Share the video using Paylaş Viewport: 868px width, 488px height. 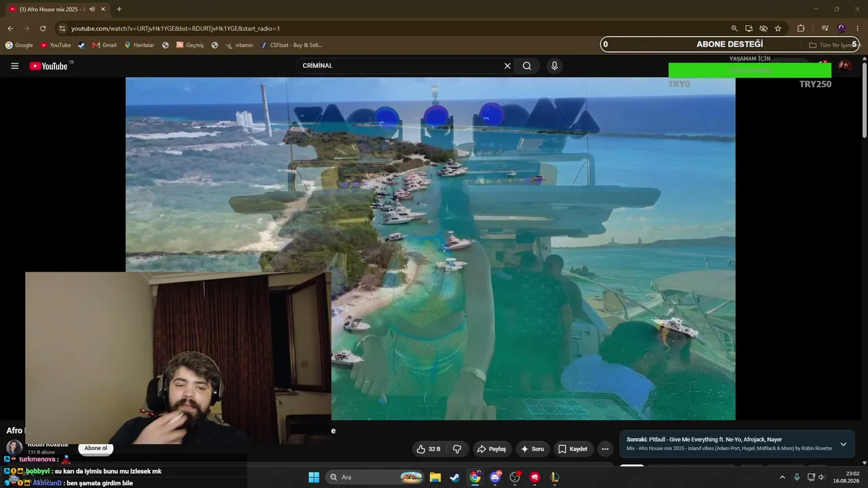492,449
